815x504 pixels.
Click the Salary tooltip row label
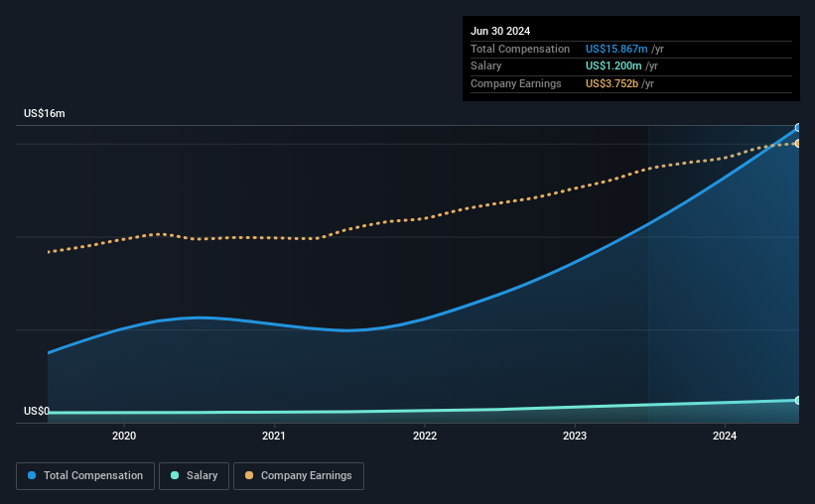pos(486,66)
